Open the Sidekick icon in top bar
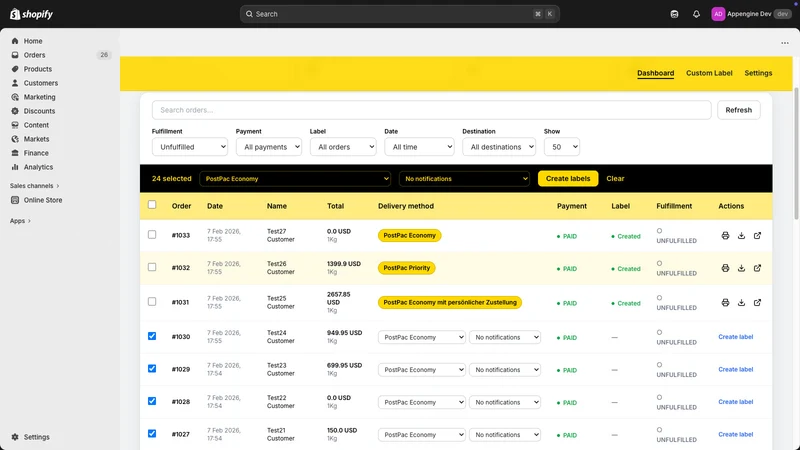Screen dimensions: 800x450 674,14
